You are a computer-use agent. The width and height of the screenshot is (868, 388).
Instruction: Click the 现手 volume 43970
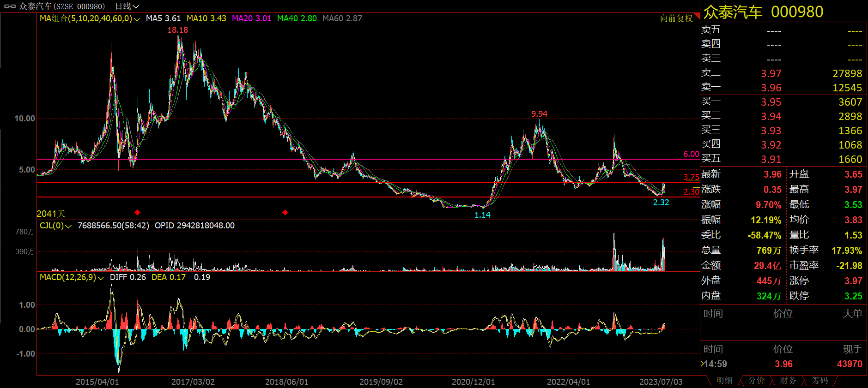[850, 364]
